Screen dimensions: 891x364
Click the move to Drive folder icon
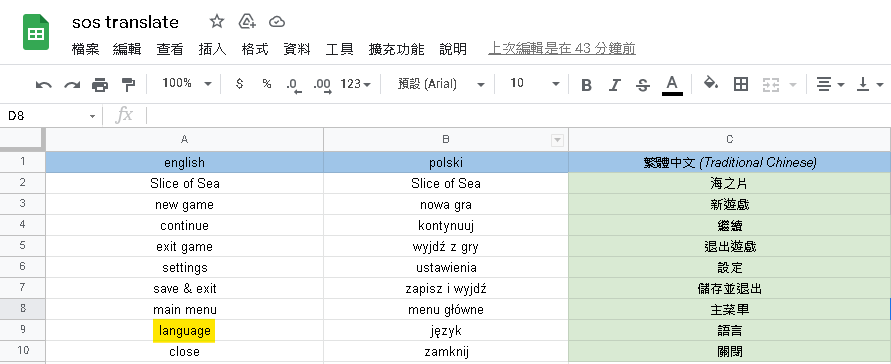click(247, 22)
